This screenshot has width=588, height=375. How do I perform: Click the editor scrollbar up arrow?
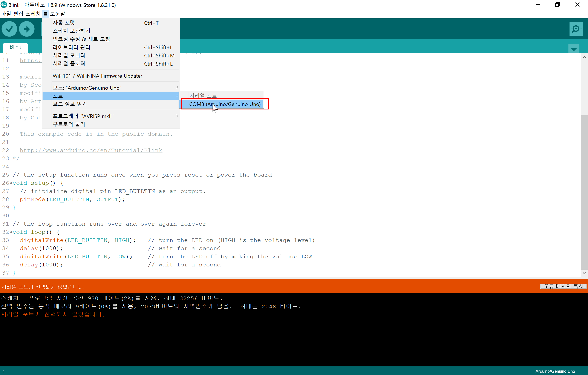[584, 57]
